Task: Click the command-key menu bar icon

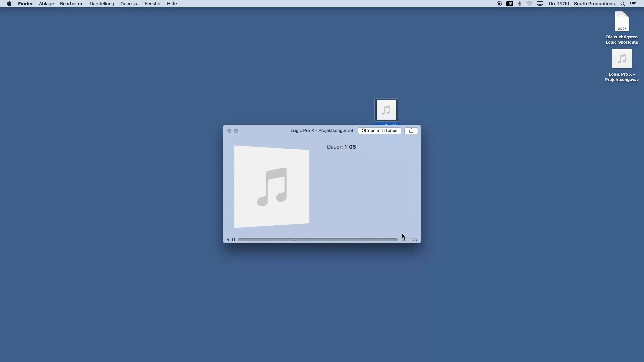Action: coord(509,4)
